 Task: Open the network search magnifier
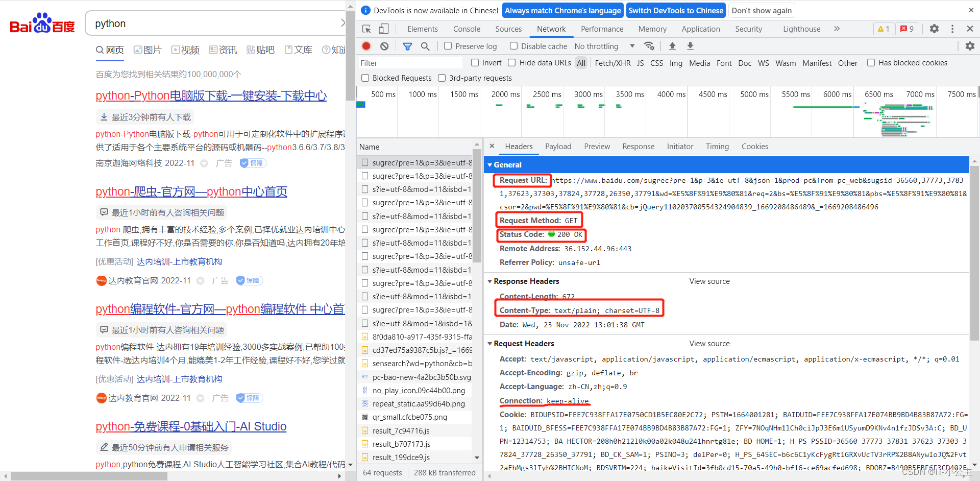(425, 46)
